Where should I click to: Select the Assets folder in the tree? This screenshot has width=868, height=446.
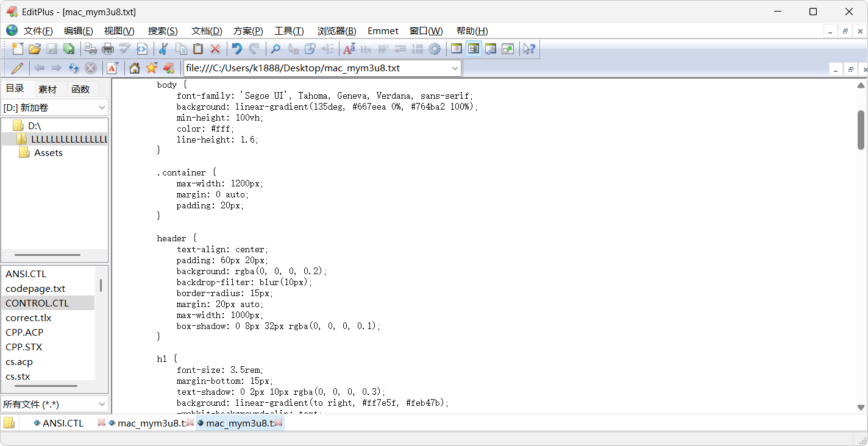tap(48, 152)
